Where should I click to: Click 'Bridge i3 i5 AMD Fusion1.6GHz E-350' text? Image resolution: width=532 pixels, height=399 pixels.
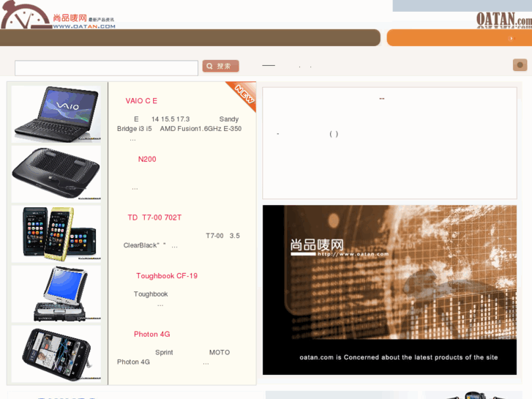click(x=179, y=129)
